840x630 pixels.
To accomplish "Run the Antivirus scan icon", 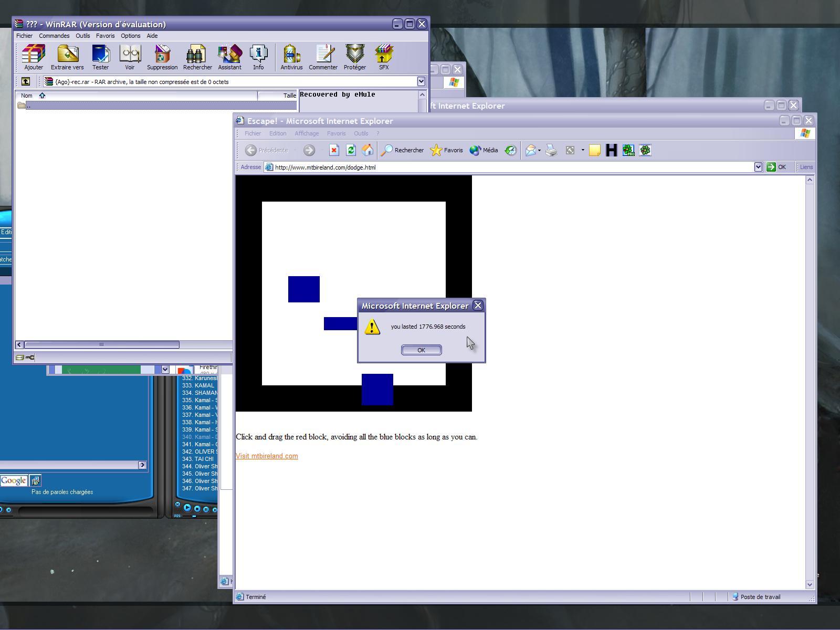I will coord(291,57).
